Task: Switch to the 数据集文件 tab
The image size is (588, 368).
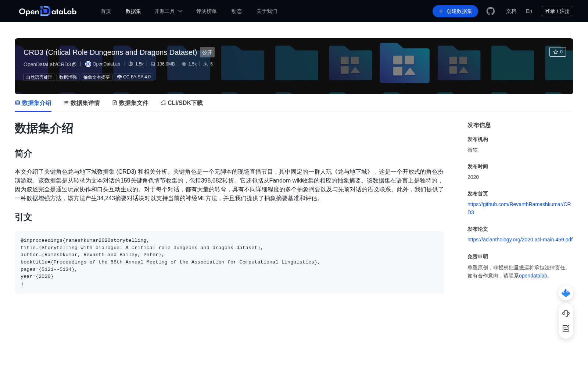Action: (x=130, y=103)
